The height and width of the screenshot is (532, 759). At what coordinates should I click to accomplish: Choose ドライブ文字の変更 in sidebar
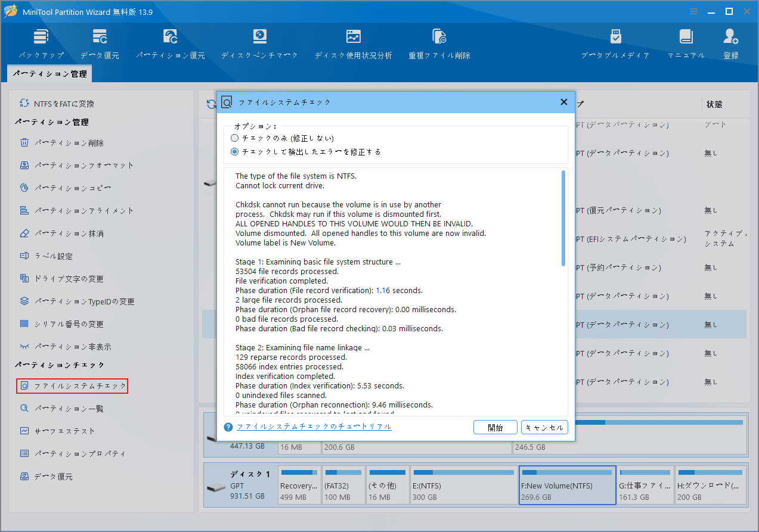point(62,279)
